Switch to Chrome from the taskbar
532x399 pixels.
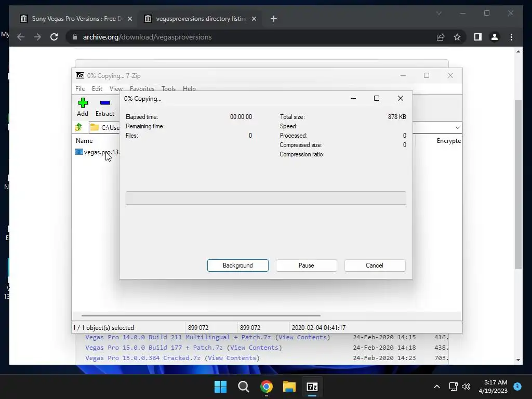coord(267,387)
